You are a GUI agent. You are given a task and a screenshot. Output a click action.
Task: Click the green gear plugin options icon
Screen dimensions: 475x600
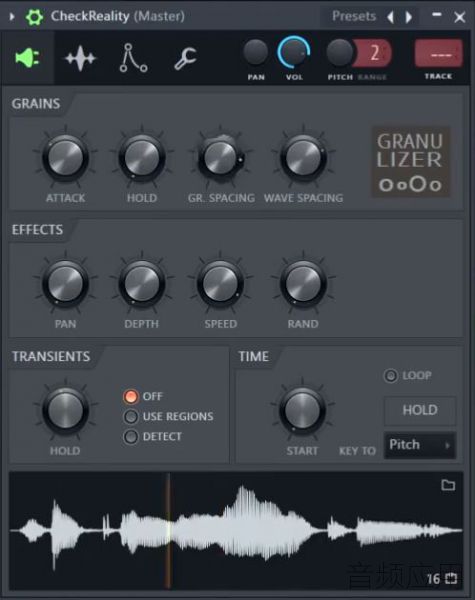click(34, 16)
